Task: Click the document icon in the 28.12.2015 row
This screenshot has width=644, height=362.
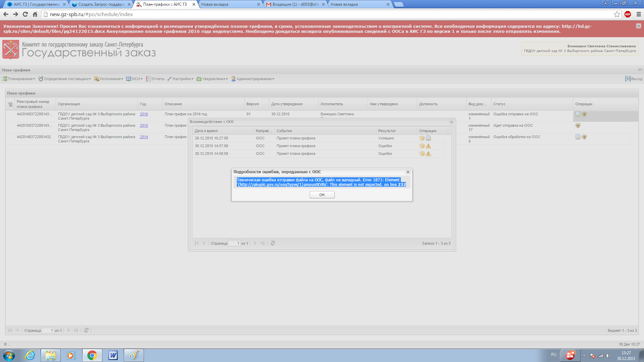Action: point(428,138)
